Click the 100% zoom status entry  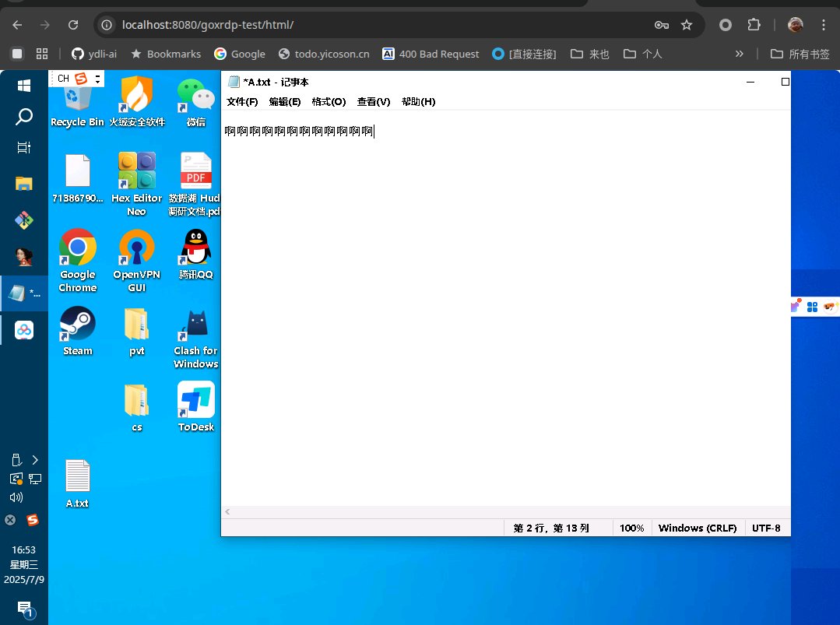click(x=631, y=528)
